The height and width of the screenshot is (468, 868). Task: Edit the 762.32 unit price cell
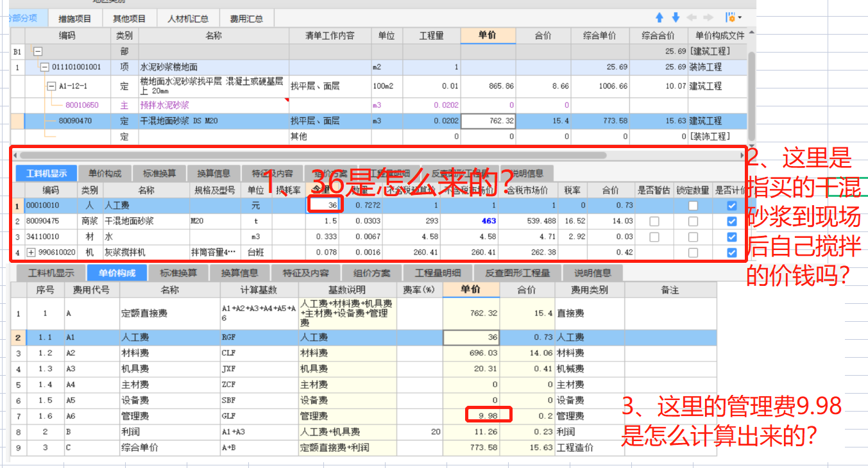tap(488, 121)
